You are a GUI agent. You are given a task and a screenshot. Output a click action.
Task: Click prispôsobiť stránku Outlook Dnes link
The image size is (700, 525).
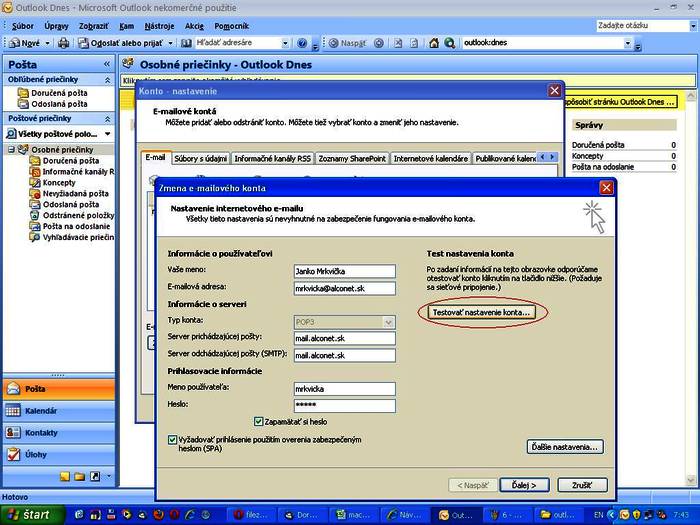coord(620,102)
